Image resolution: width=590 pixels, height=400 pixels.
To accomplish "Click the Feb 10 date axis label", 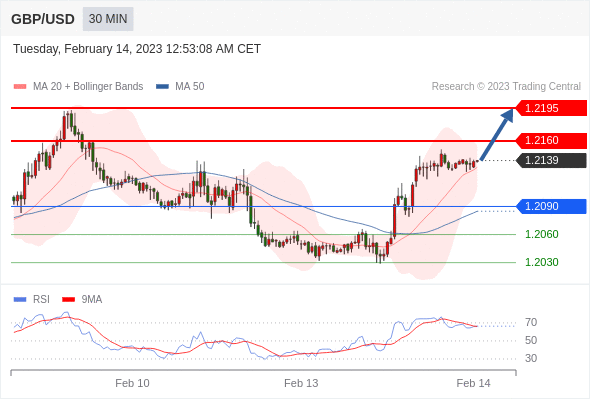I will (x=132, y=383).
